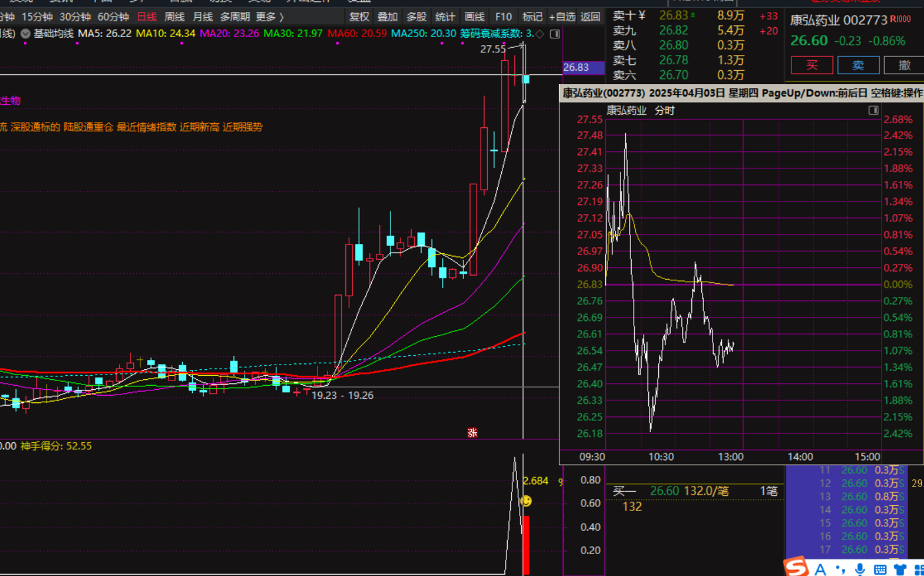Click the panel icon in 分时 popup header
The width and height of the screenshot is (924, 576).
[x=874, y=110]
